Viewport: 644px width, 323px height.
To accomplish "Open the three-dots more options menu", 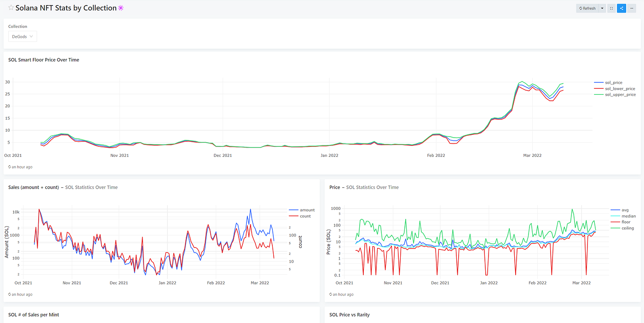I will pos(632,8).
